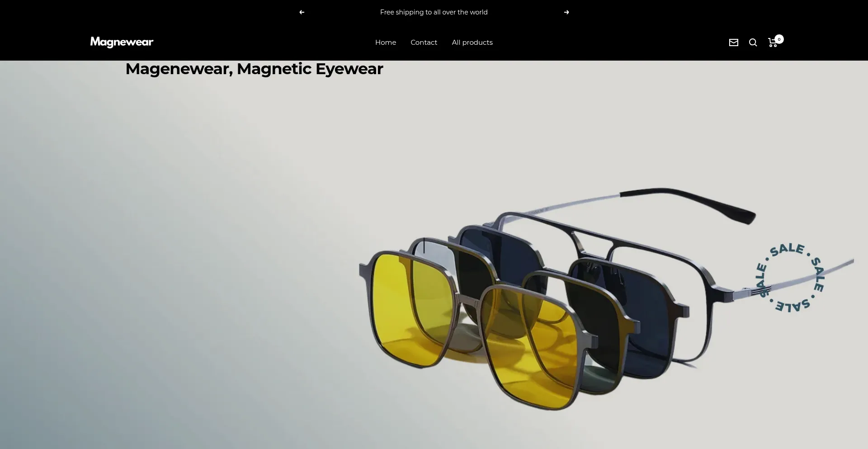The height and width of the screenshot is (449, 868).
Task: Click the circular SALE badge
Action: click(x=790, y=277)
